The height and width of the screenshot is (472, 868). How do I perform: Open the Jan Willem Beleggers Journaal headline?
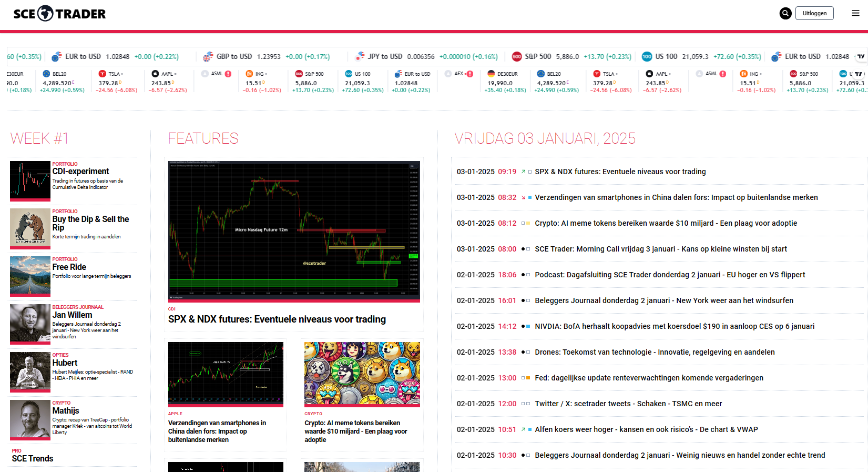72,315
